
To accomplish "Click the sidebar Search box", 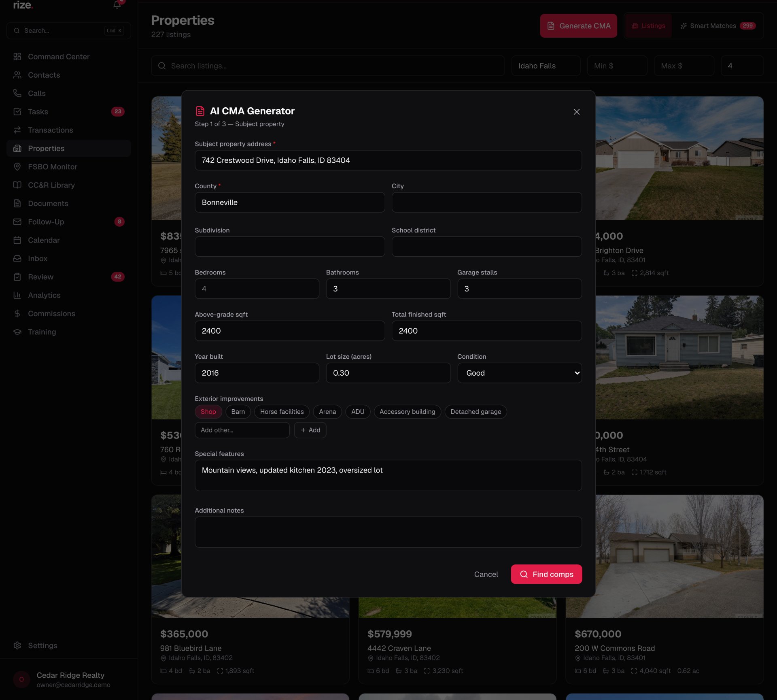I will tap(69, 30).
